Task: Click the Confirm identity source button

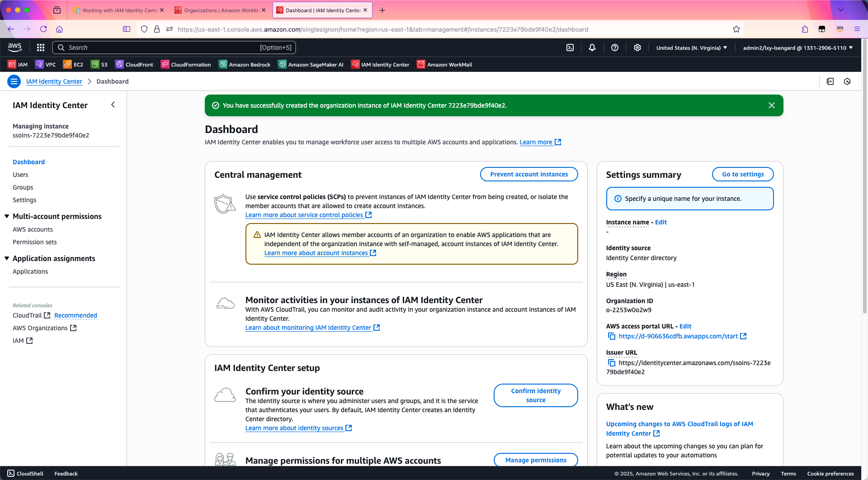Action: point(536,395)
